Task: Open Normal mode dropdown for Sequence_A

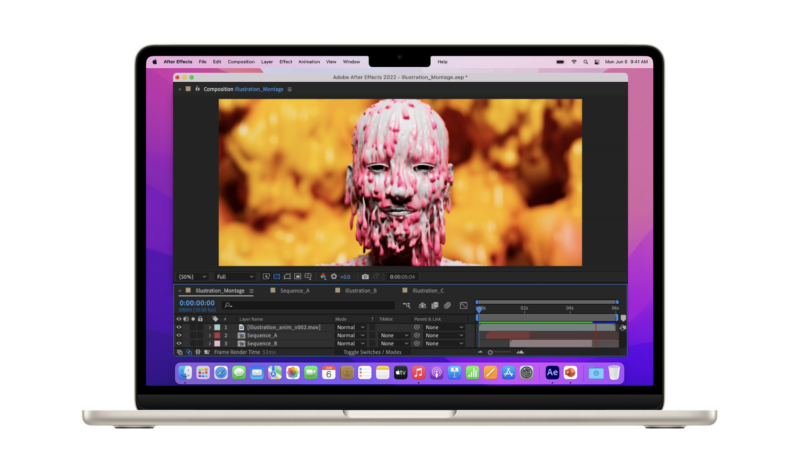Action: [351, 335]
